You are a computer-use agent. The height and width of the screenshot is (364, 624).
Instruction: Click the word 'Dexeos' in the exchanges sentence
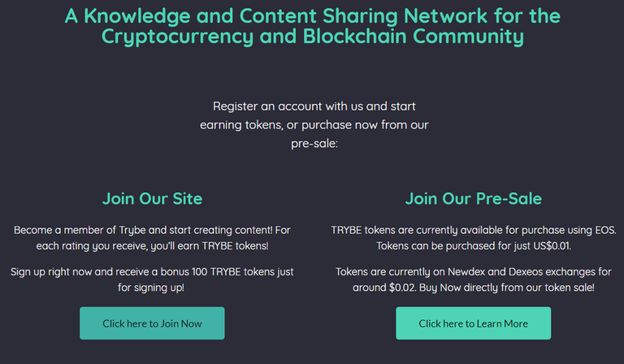click(x=518, y=271)
